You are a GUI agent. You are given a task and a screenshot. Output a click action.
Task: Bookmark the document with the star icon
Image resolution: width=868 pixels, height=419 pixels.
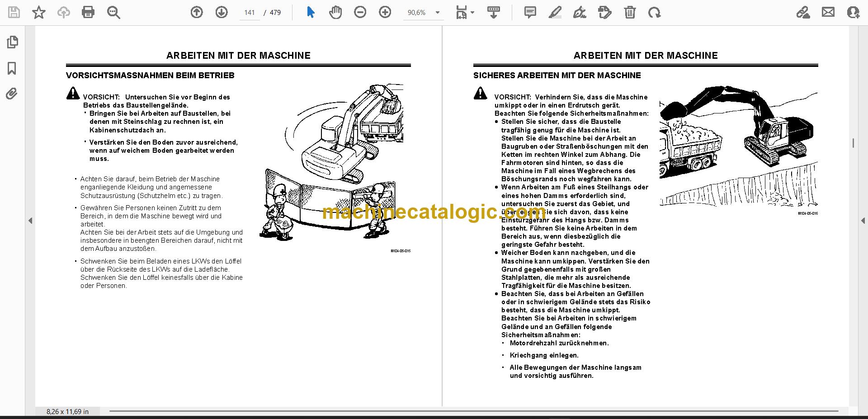[39, 12]
